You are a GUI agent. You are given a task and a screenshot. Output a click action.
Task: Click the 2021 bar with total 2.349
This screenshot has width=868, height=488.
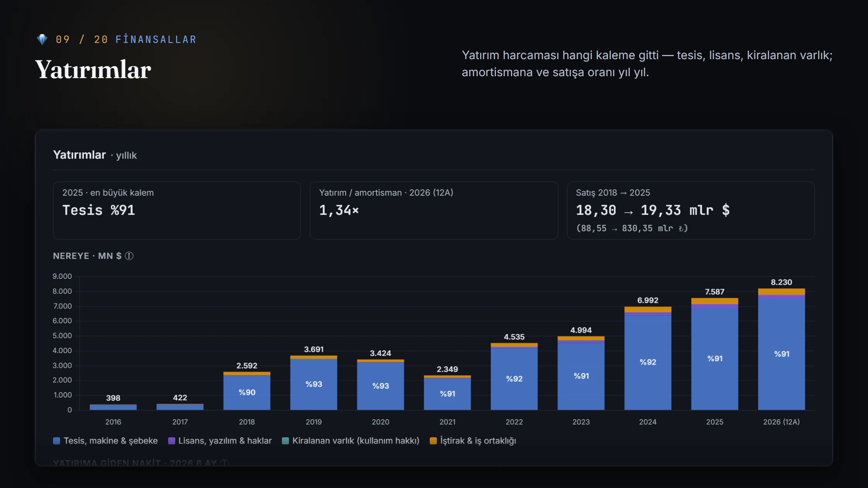pos(448,392)
